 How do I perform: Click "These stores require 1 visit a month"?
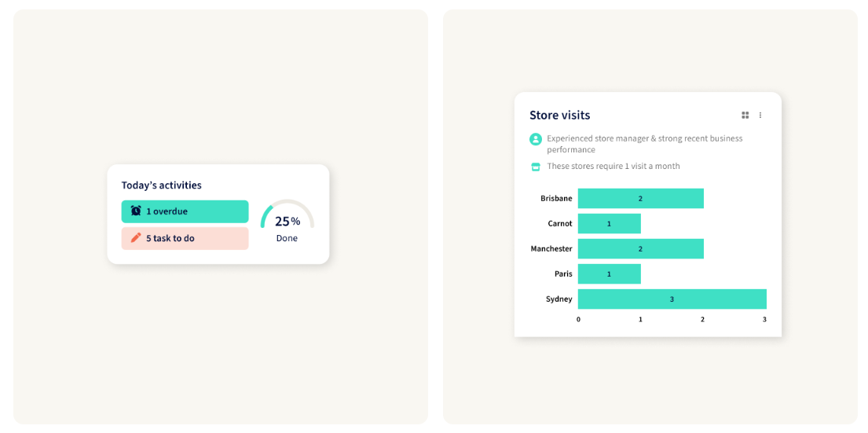(613, 167)
